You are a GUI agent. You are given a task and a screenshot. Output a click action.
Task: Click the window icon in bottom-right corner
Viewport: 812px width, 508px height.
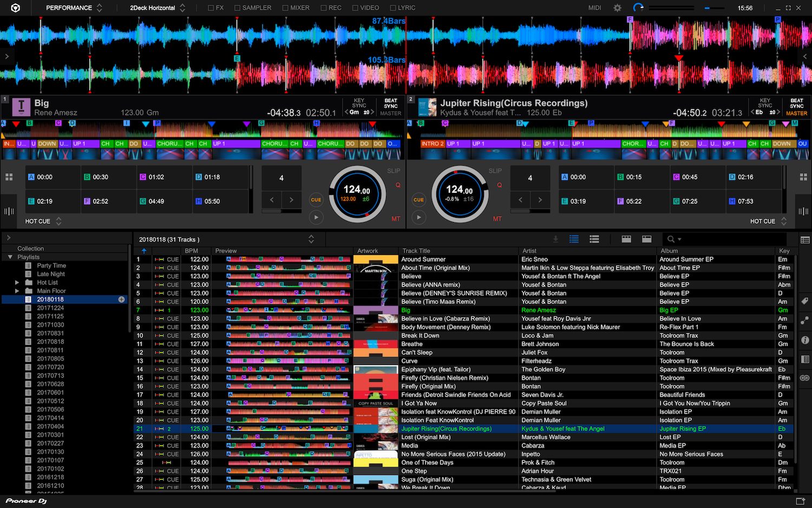point(800,501)
